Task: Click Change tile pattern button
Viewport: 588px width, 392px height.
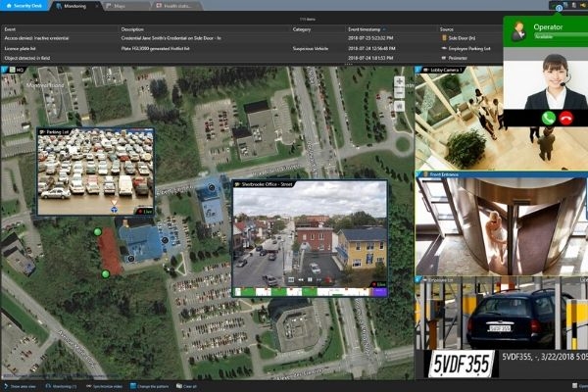Action: click(150, 386)
